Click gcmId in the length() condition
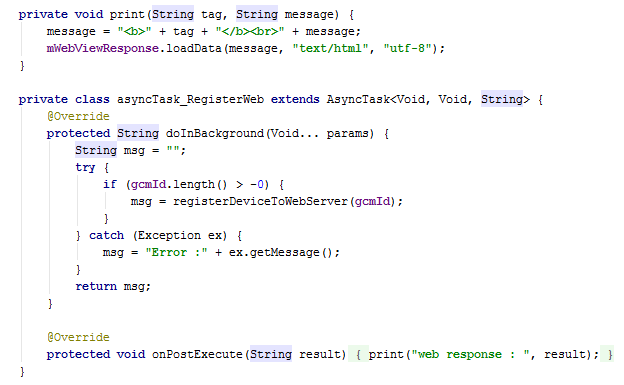The image size is (624, 385). (x=148, y=185)
